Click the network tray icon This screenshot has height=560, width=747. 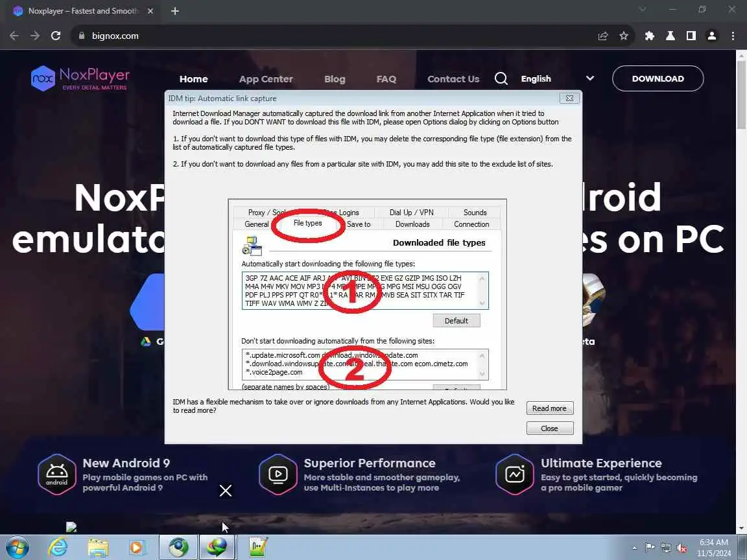pyautogui.click(x=665, y=548)
